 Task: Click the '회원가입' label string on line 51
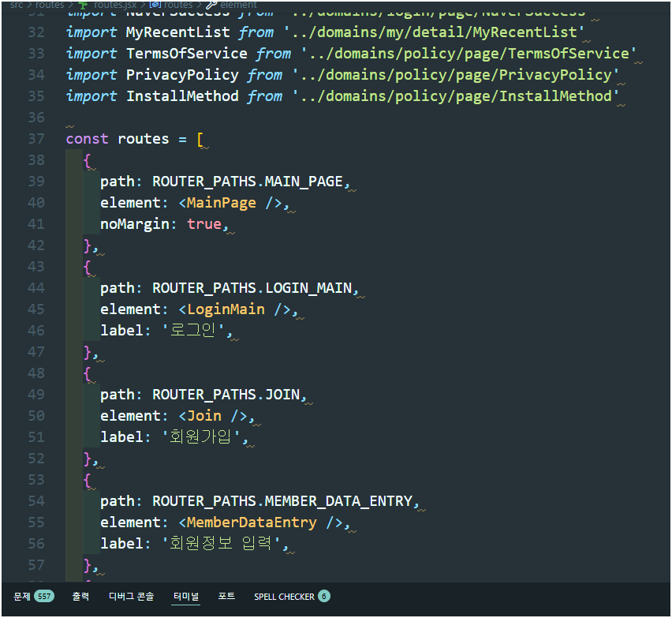pos(200,437)
